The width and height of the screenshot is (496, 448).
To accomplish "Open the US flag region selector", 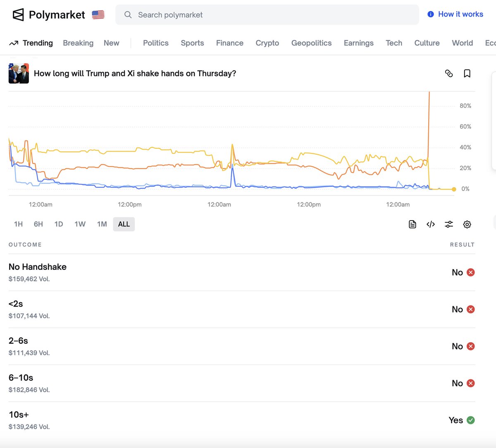I will click(98, 14).
